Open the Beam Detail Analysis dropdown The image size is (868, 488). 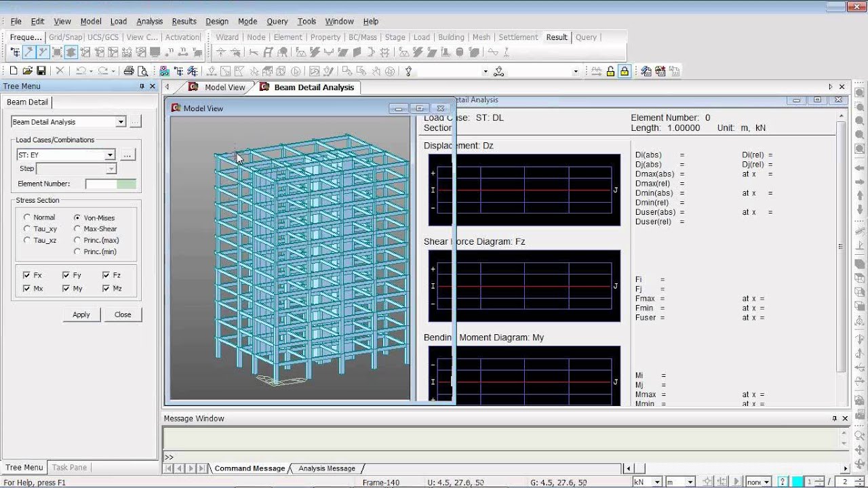tap(121, 122)
